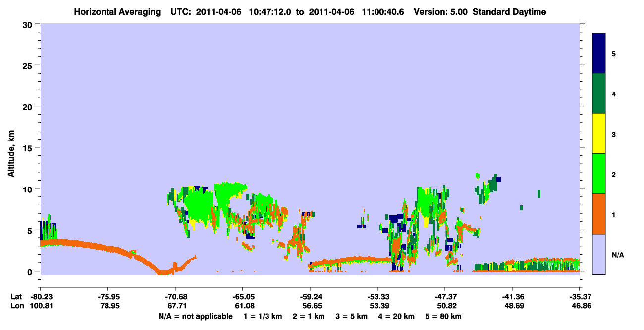
Task: Click longitude value 46.86
Action: tap(581, 306)
